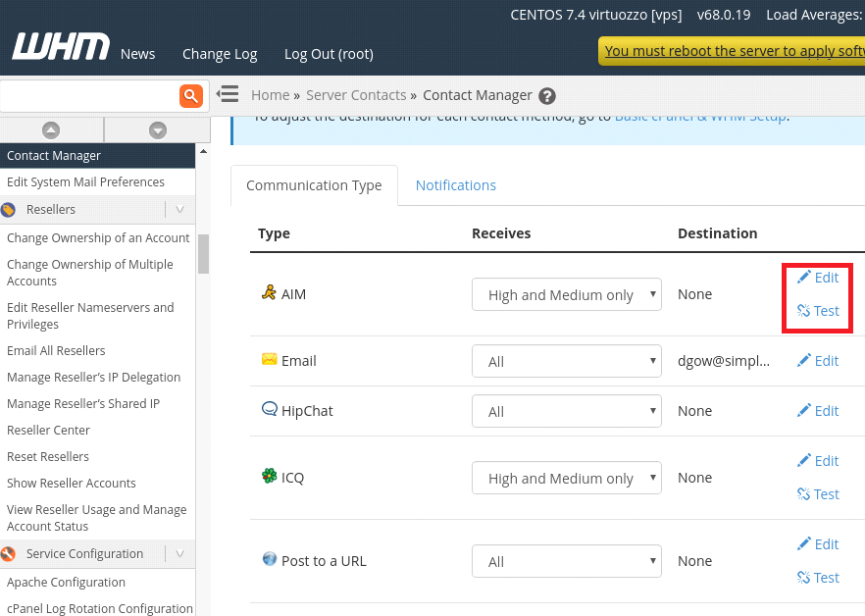Go to Home in the breadcrumb
Screen dimensions: 865x616
click(271, 95)
